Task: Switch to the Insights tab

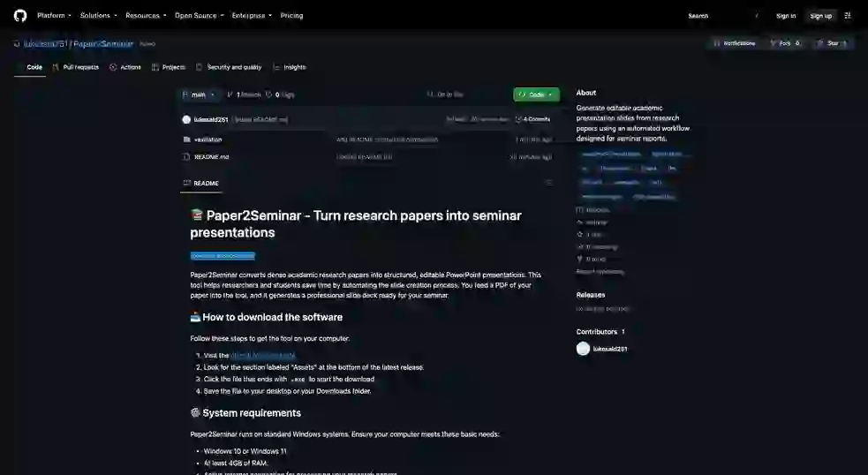Action: (289, 67)
